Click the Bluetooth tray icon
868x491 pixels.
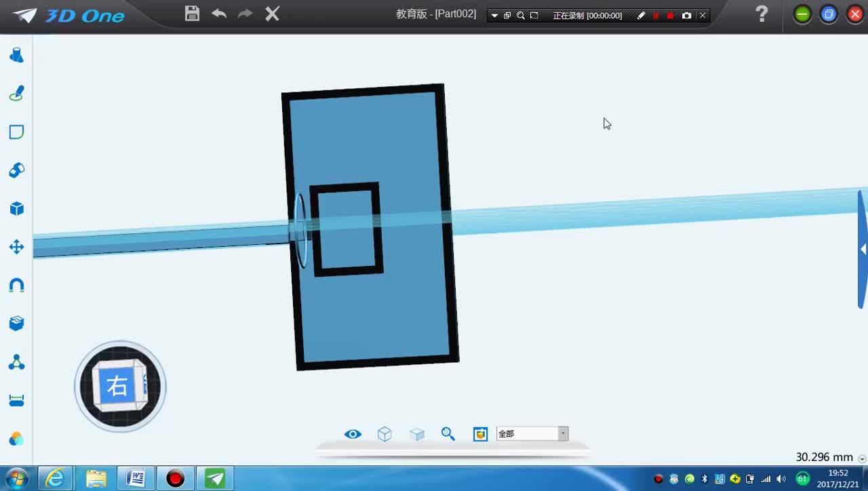click(x=705, y=479)
